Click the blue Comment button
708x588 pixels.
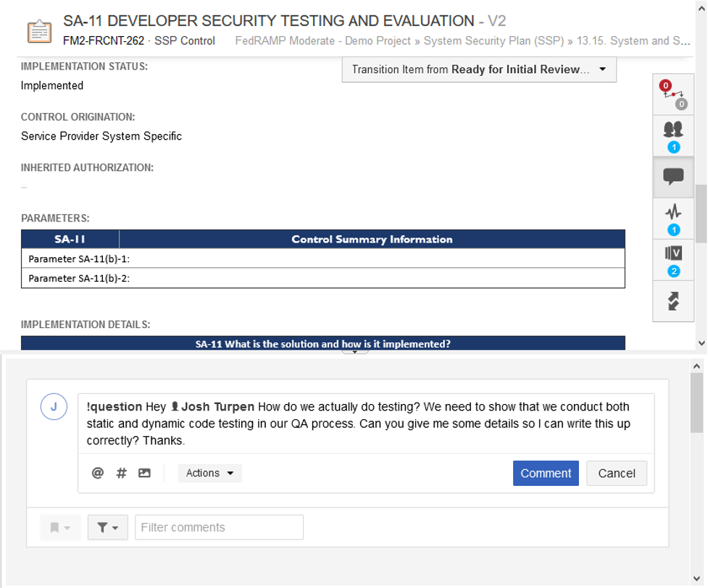pyautogui.click(x=546, y=473)
